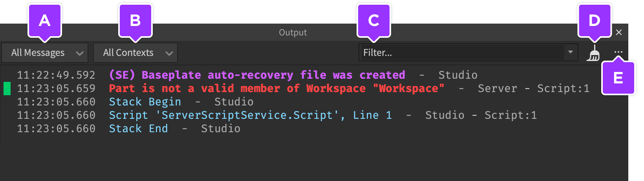Viewport: 644px width, 181px height.
Task: Click the purple D callout label
Action: click(x=595, y=20)
